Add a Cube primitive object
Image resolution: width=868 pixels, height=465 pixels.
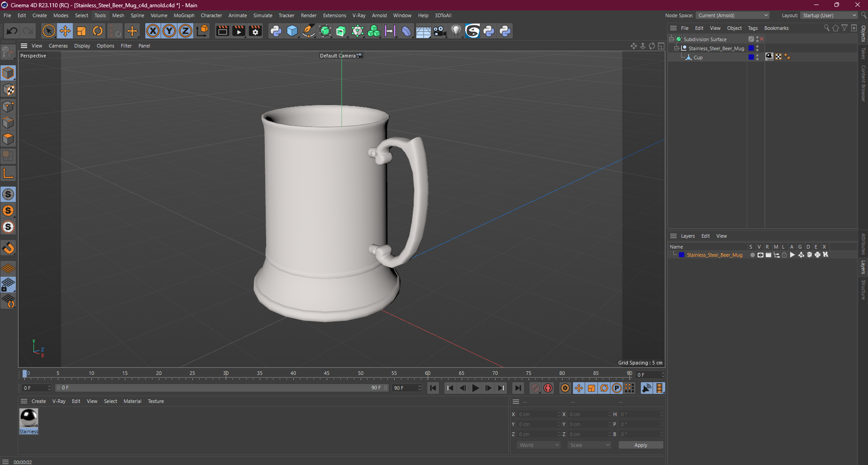(292, 31)
